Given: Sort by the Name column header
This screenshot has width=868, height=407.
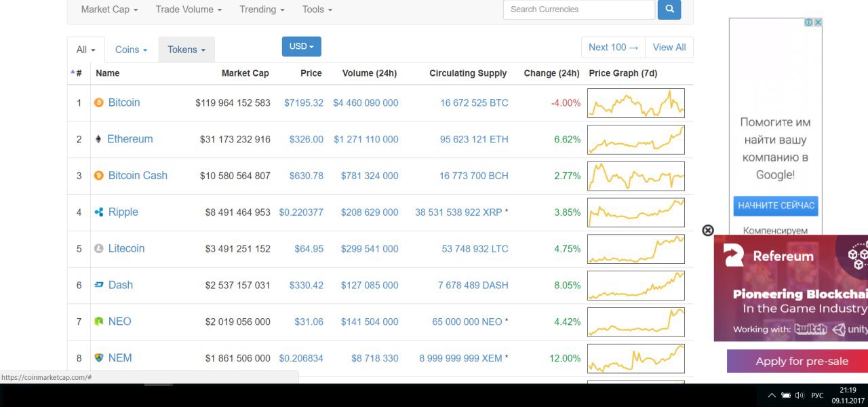Looking at the screenshot, I should coord(108,73).
